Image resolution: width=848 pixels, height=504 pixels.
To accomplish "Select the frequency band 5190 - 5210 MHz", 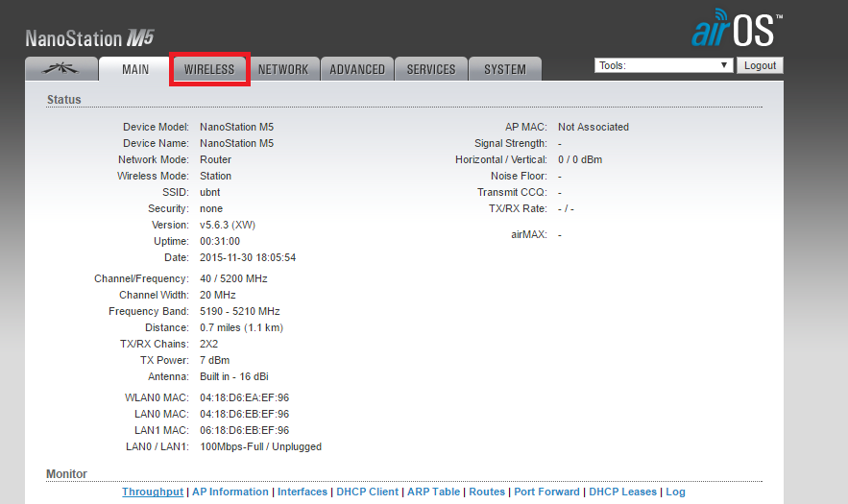I will [x=240, y=311].
